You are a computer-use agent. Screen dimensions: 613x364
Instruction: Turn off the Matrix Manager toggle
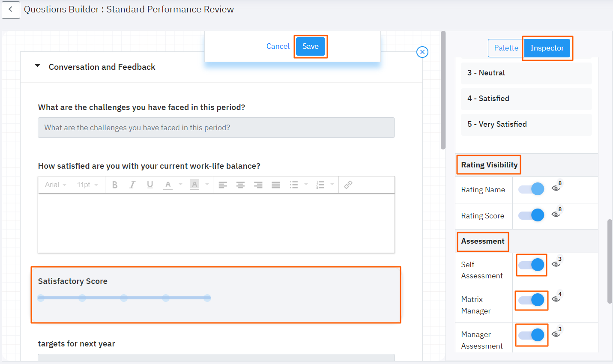pyautogui.click(x=531, y=300)
